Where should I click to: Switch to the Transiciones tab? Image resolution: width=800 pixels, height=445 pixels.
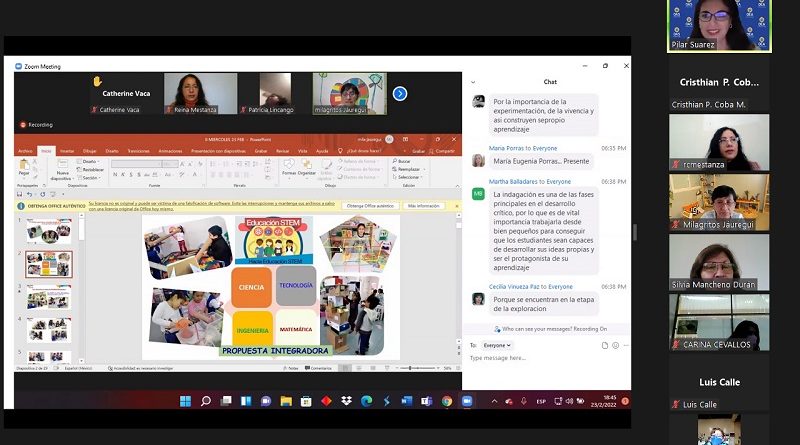[138, 151]
